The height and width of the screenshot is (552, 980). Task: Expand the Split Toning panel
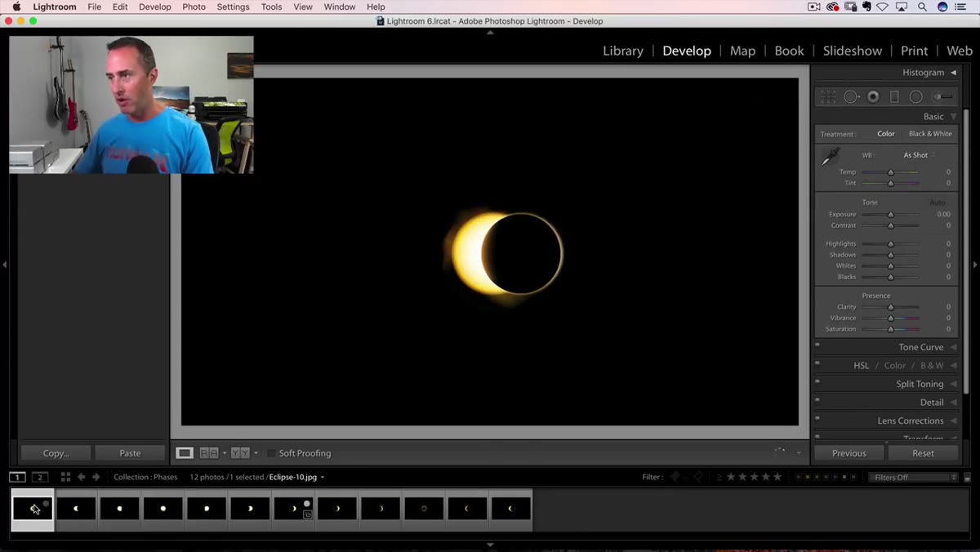click(953, 384)
